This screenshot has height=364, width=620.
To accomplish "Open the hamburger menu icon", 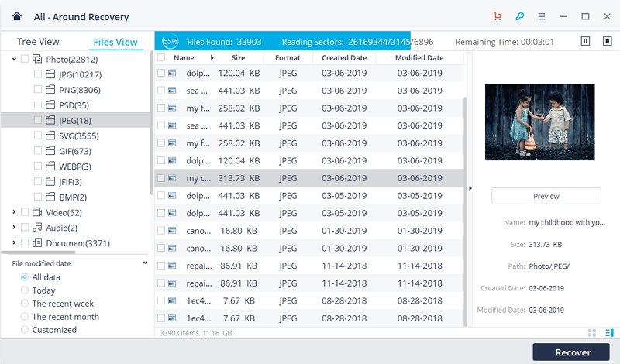I will click(x=541, y=16).
